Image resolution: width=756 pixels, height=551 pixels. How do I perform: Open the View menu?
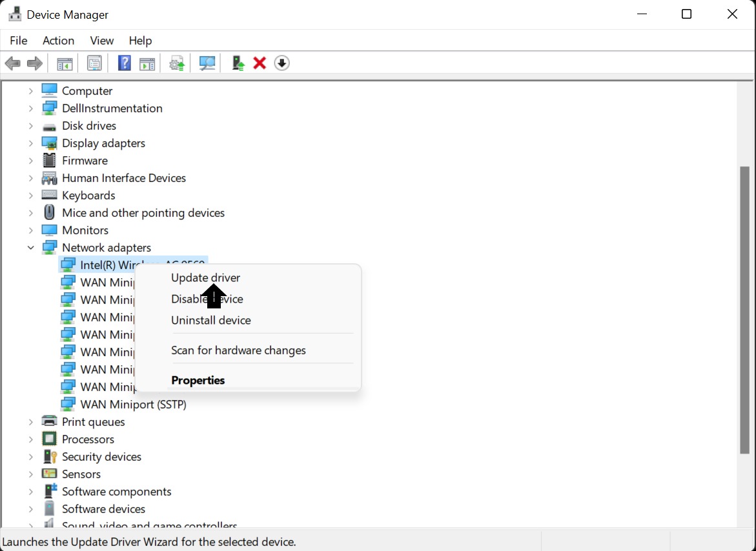[101, 41]
